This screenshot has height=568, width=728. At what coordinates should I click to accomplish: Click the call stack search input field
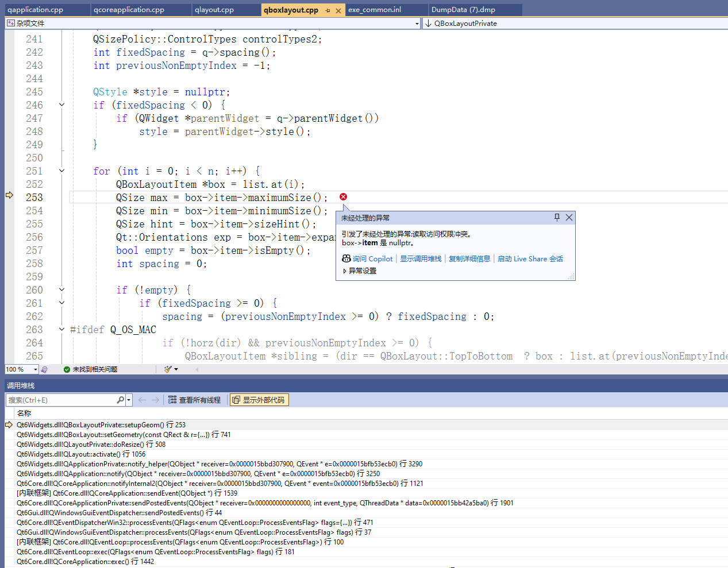pyautogui.click(x=61, y=400)
